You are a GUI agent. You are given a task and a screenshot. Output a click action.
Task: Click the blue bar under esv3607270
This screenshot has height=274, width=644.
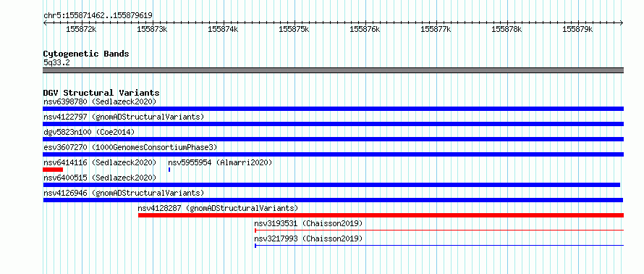[x=333, y=154]
